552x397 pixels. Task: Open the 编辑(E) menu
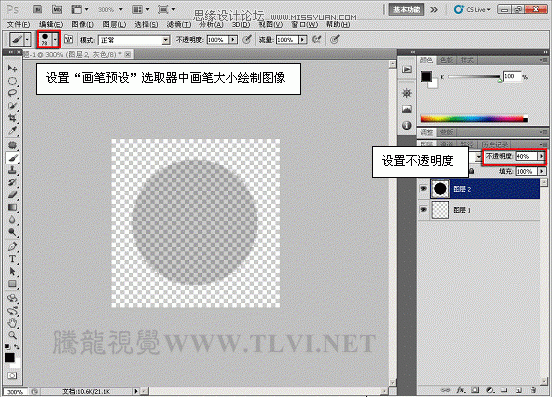pyautogui.click(x=51, y=24)
